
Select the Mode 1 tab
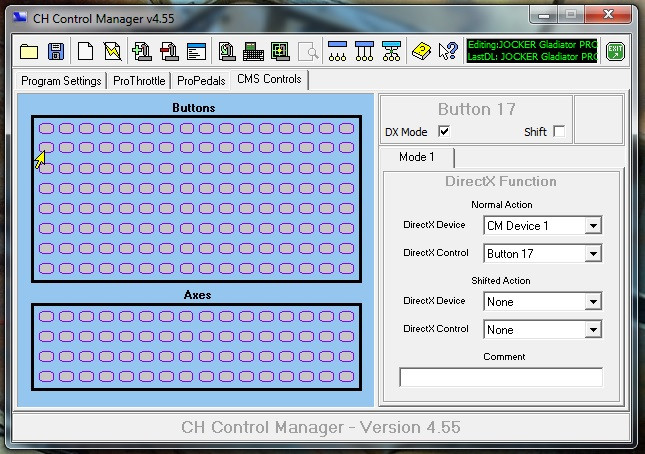pos(417,157)
